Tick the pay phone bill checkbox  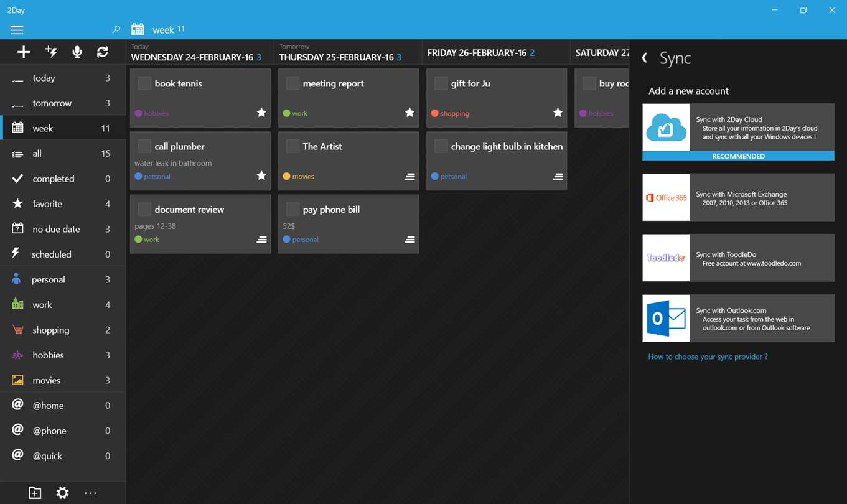click(x=292, y=209)
